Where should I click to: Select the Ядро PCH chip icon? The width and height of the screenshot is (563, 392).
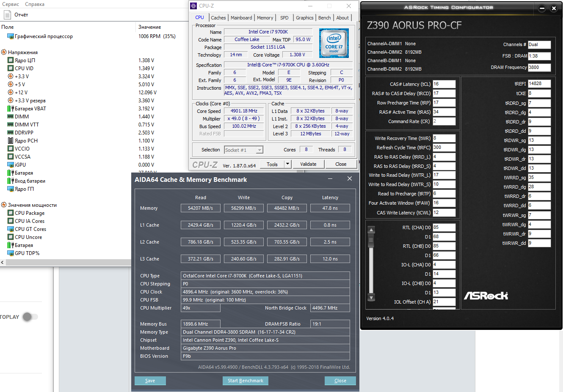(11, 141)
